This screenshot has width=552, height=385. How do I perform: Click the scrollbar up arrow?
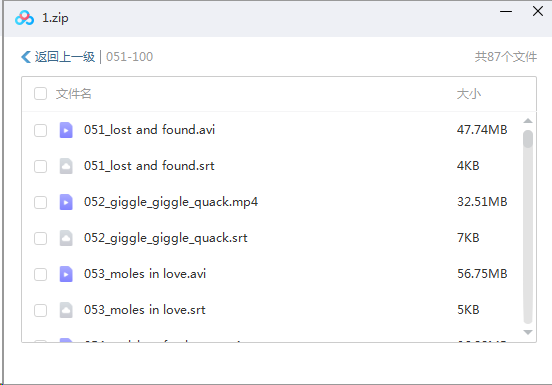pyautogui.click(x=528, y=121)
